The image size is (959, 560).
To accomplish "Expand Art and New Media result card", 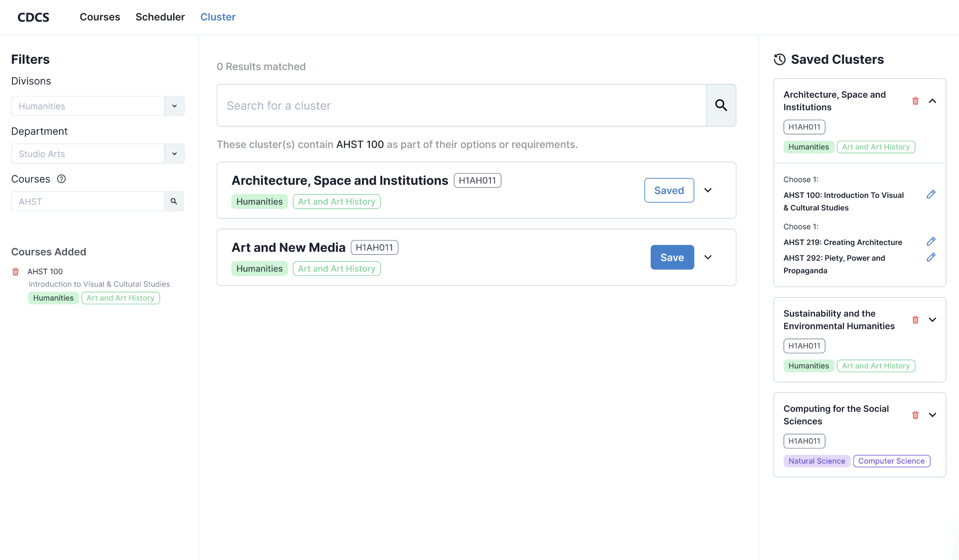I will pos(708,257).
